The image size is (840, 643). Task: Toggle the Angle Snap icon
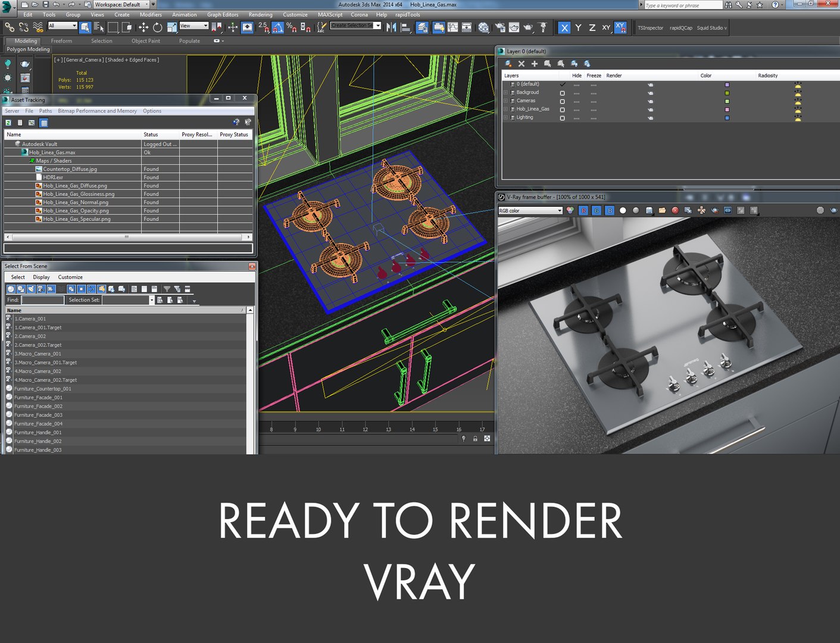pyautogui.click(x=277, y=27)
